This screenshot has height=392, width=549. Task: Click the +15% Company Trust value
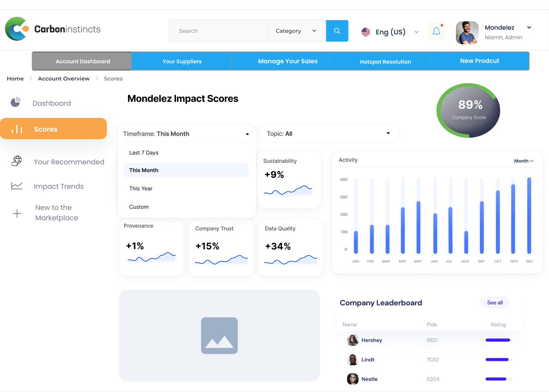(207, 246)
